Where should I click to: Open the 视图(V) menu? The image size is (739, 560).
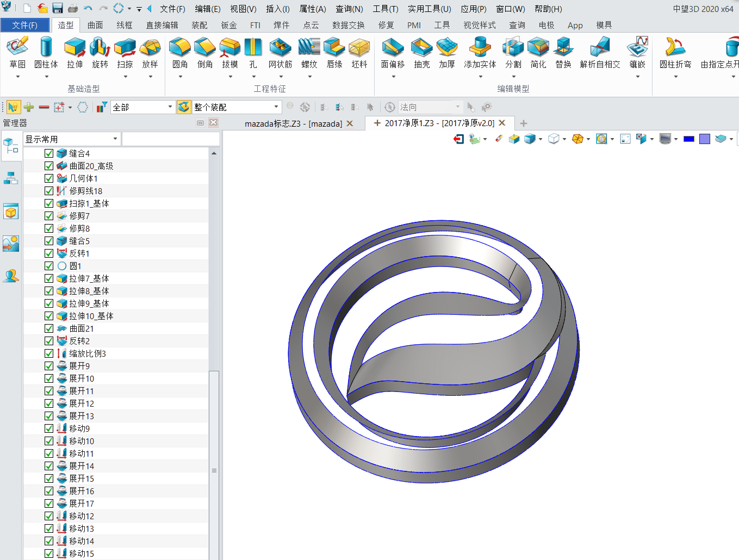tap(243, 9)
